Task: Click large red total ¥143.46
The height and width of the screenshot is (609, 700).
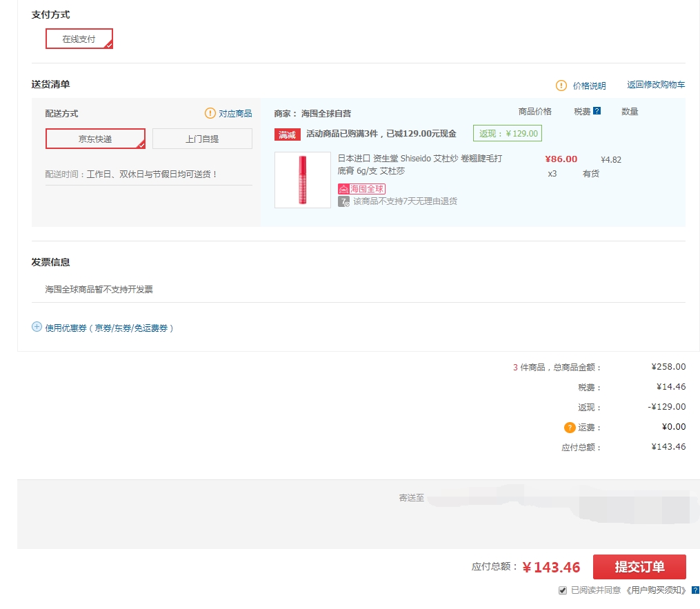Action: point(551,568)
